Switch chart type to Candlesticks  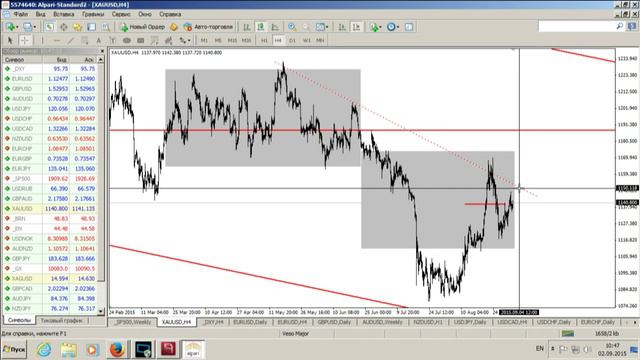click(x=260, y=27)
